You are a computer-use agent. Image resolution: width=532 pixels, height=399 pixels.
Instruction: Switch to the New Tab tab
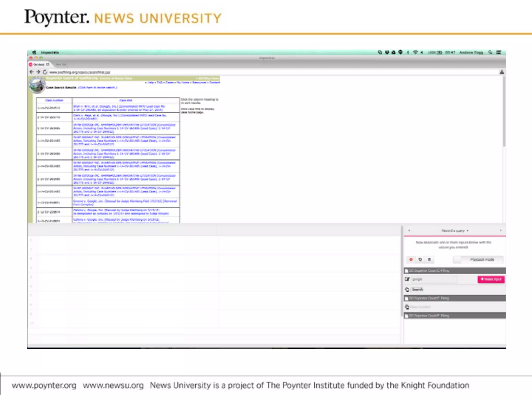point(61,64)
